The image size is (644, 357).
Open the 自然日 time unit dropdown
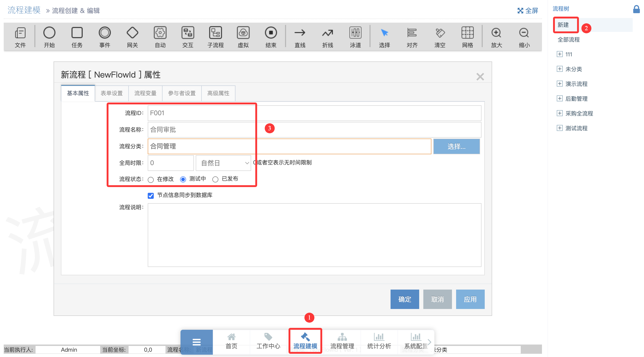[223, 163]
